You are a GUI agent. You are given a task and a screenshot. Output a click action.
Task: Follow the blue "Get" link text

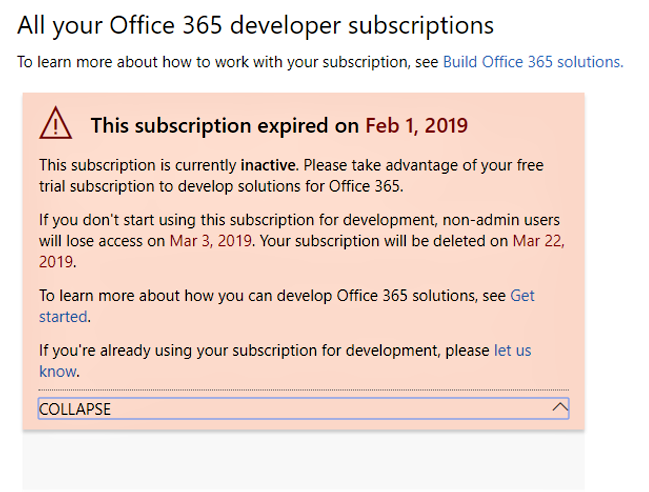coord(522,296)
